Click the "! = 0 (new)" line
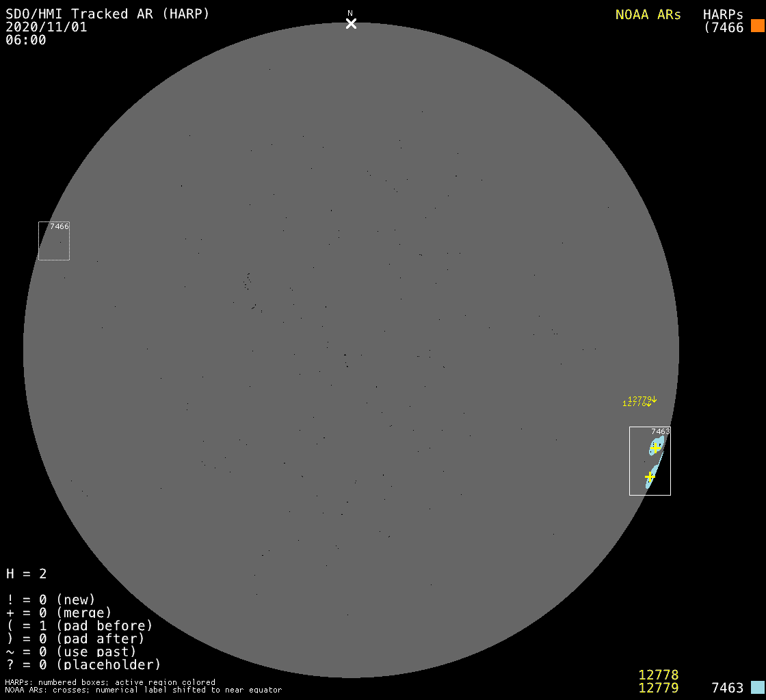 51,600
